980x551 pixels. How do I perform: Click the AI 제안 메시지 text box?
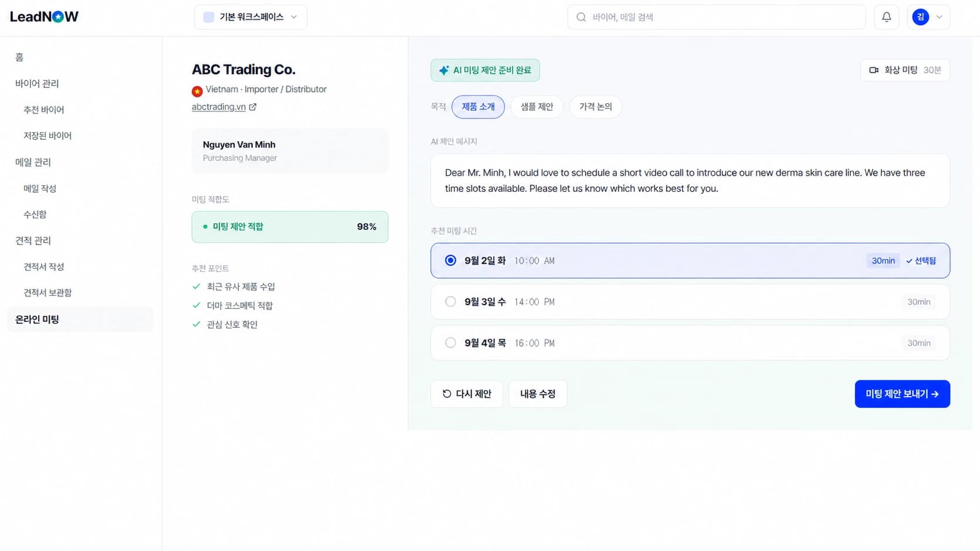click(690, 181)
